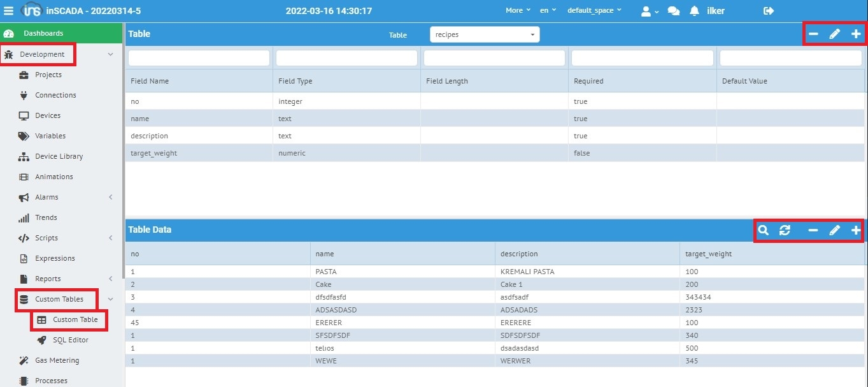The image size is (868, 387).
Task: Click the Field Name filter input
Action: (199, 58)
